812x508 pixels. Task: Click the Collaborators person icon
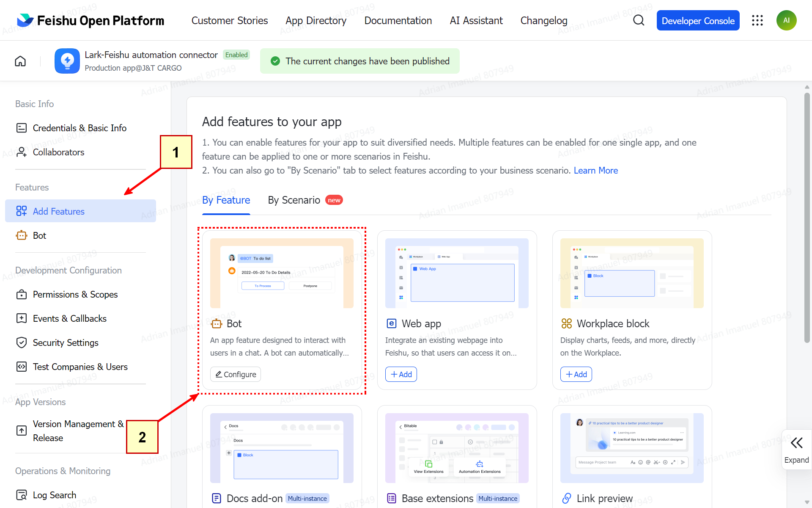22,152
